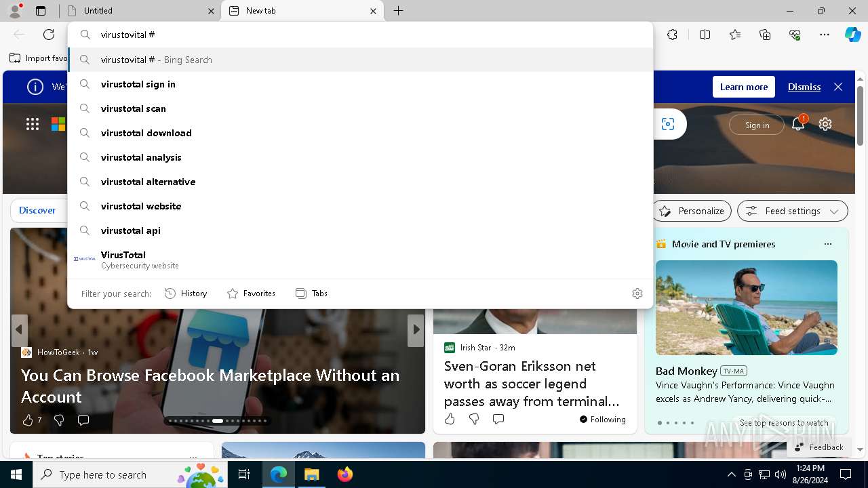Viewport: 868px width, 488px height.
Task: Open the Favorites star icon in toolbar
Action: click(735, 35)
